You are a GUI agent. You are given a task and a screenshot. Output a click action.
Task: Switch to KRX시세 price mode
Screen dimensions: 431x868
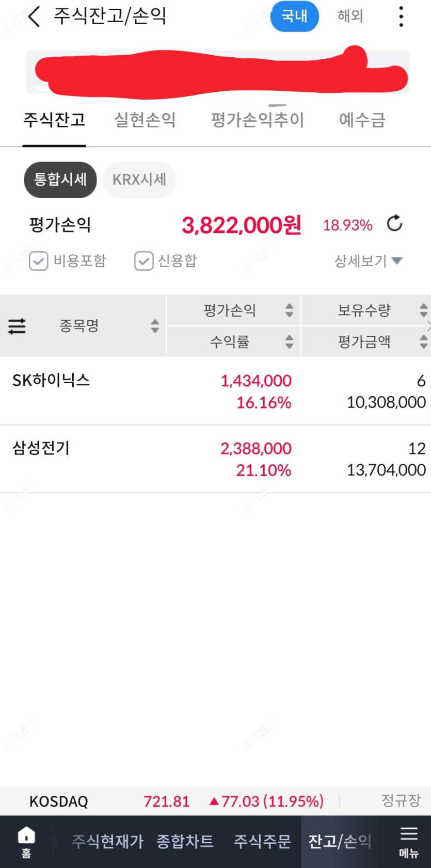pyautogui.click(x=139, y=179)
